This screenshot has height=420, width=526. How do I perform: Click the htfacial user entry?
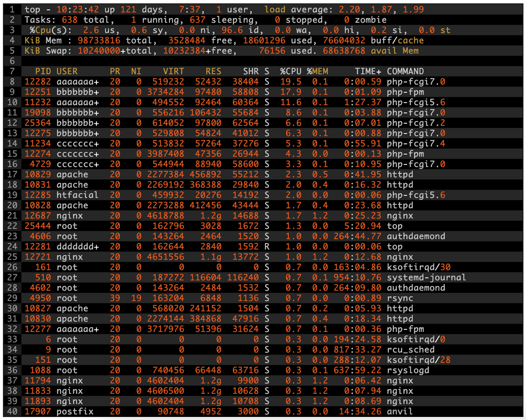[77, 195]
